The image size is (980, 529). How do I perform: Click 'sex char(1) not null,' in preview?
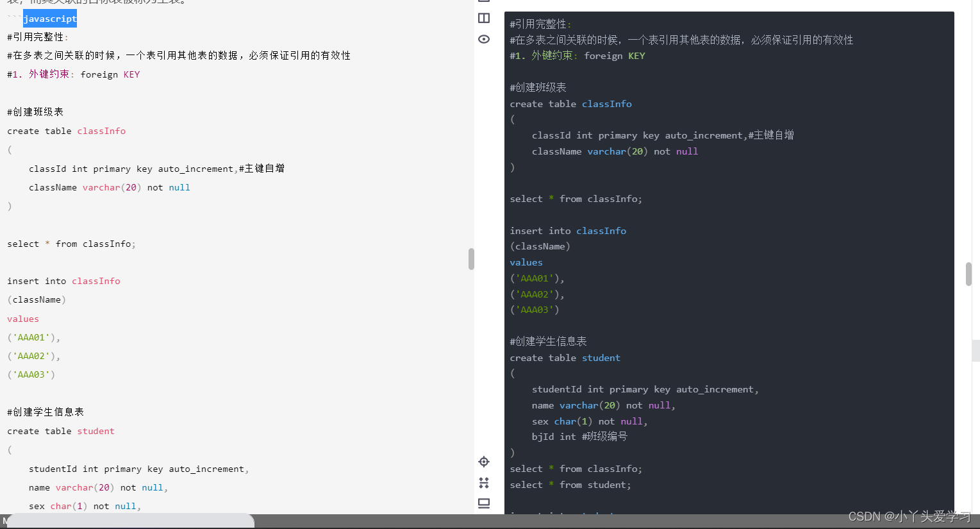pyautogui.click(x=590, y=421)
